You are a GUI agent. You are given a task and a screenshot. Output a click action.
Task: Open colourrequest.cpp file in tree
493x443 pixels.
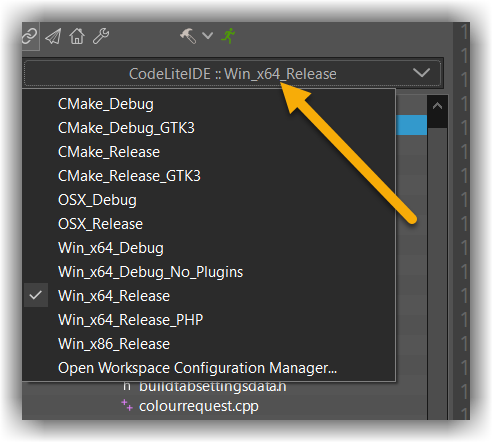199,406
